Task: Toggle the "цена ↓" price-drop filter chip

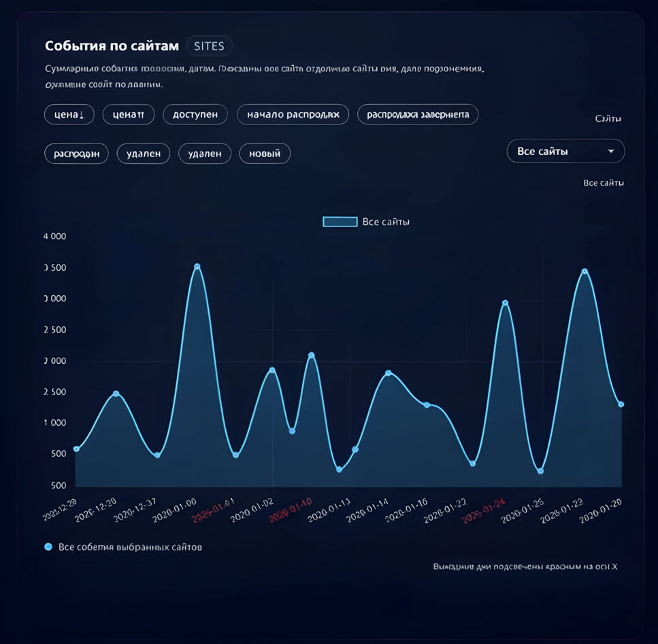Action: [69, 114]
